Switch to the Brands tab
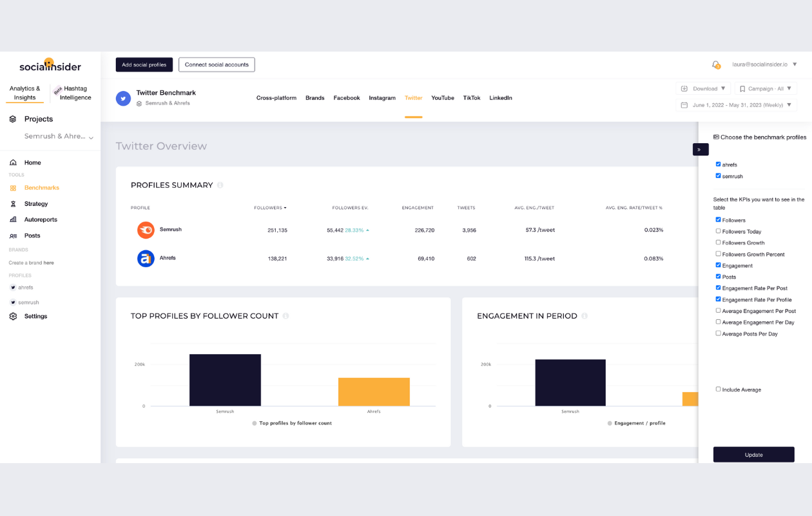This screenshot has height=516, width=812. coord(315,98)
